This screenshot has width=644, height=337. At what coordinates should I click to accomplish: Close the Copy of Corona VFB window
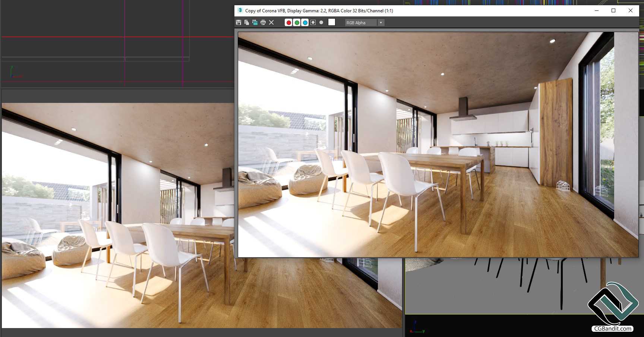631,10
